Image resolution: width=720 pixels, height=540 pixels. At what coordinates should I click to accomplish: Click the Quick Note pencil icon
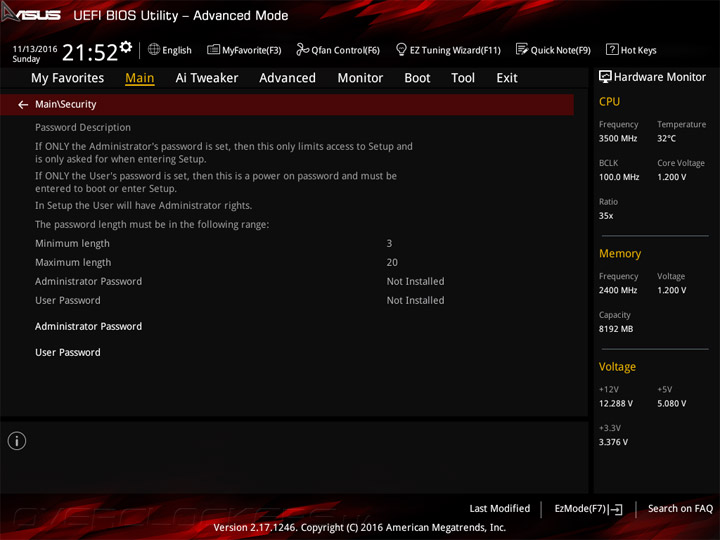click(522, 49)
